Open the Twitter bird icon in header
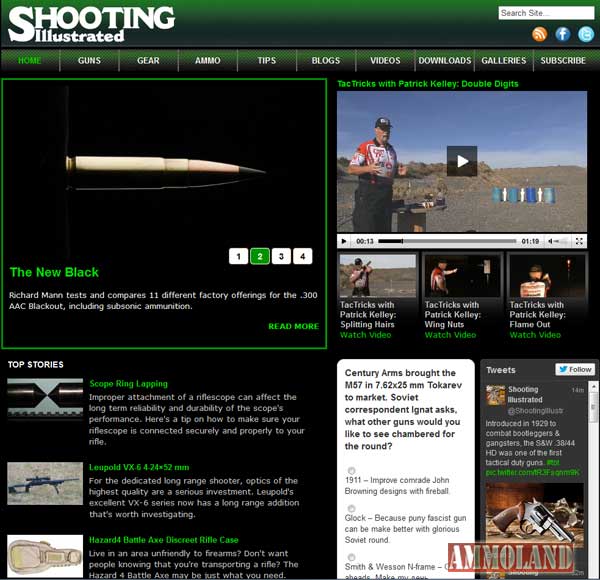The height and width of the screenshot is (580, 600). click(586, 34)
